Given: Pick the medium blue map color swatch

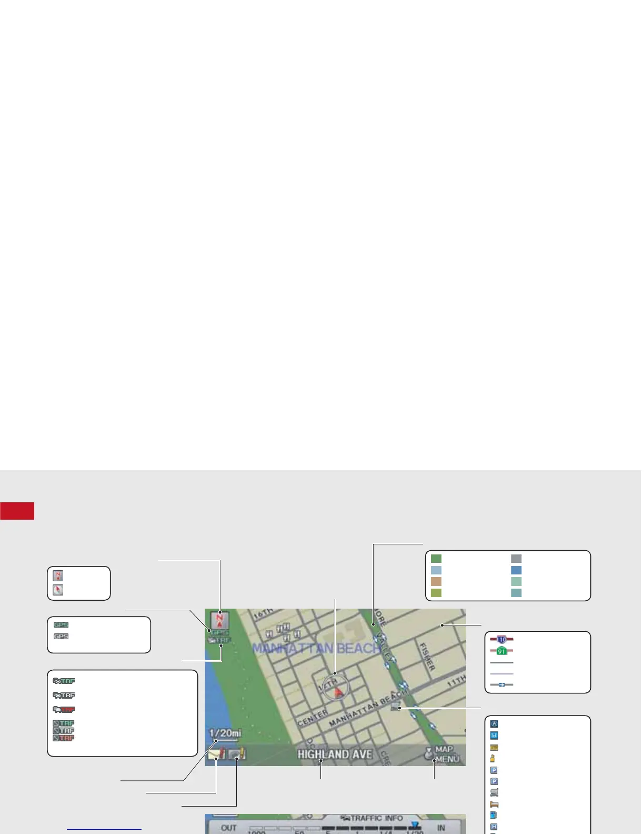Looking at the screenshot, I should pos(516,570).
